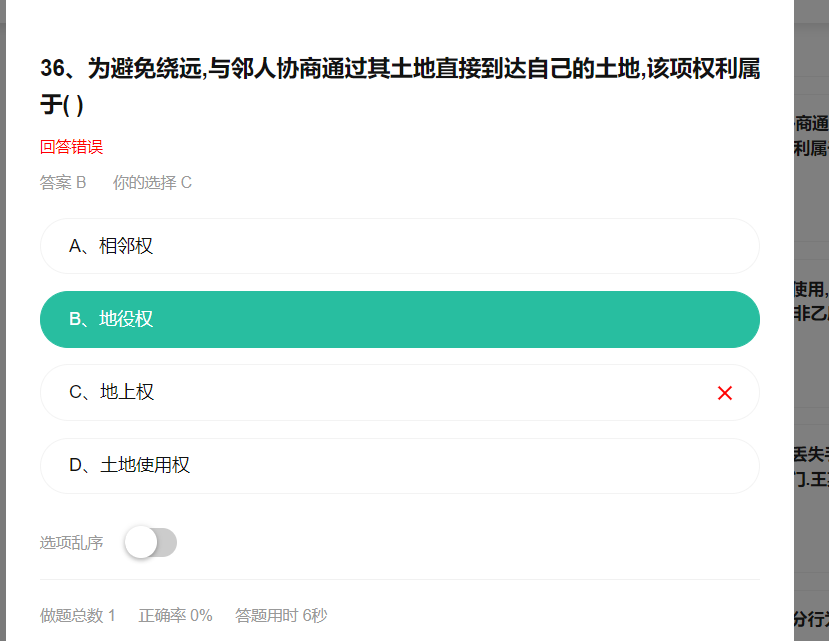Screen dimensions: 829x641
Task: Select the highlighted option B 地役权
Action: 400,319
